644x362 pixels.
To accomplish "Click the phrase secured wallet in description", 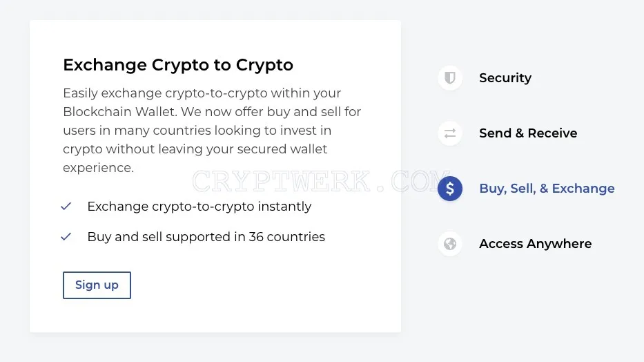I will (282, 149).
